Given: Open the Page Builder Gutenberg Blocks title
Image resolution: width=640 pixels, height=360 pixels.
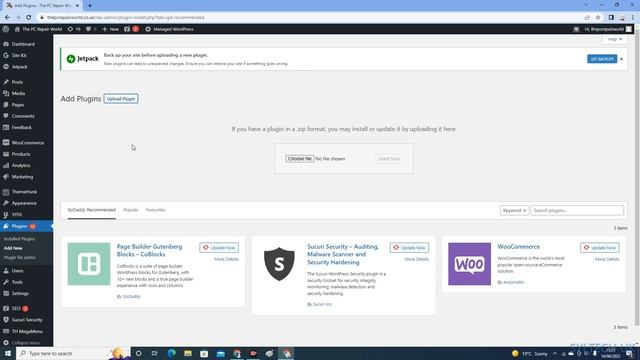Looking at the screenshot, I should (x=149, y=251).
